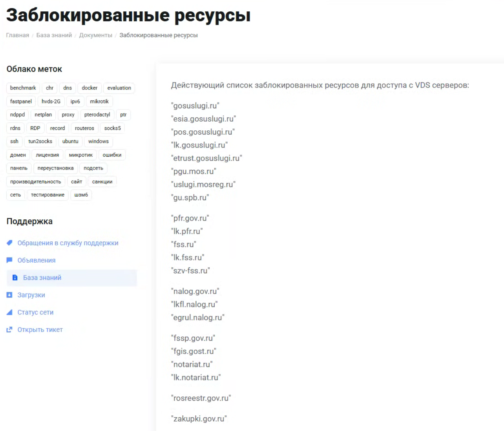Image resolution: width=504 pixels, height=431 pixels.
Task: Open the Объявления support link
Action: pyautogui.click(x=37, y=260)
